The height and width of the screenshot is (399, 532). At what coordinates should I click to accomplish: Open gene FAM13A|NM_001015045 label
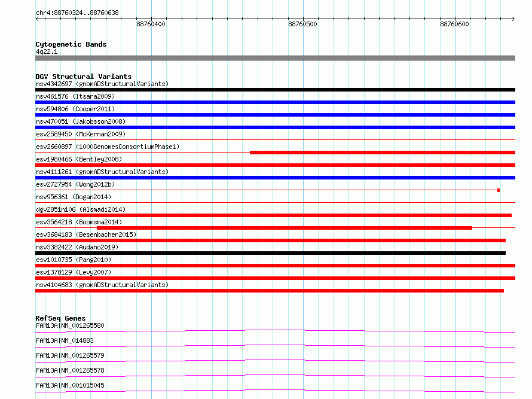pyautogui.click(x=70, y=385)
